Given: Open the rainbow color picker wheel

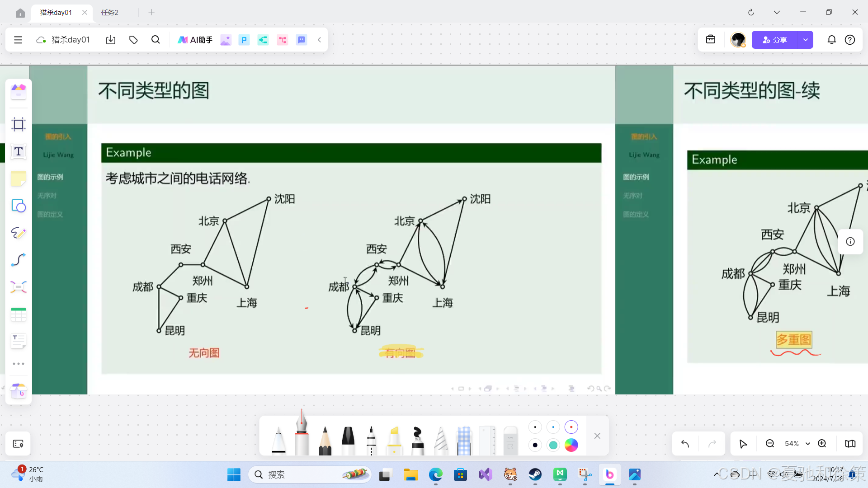Looking at the screenshot, I should pos(571,445).
